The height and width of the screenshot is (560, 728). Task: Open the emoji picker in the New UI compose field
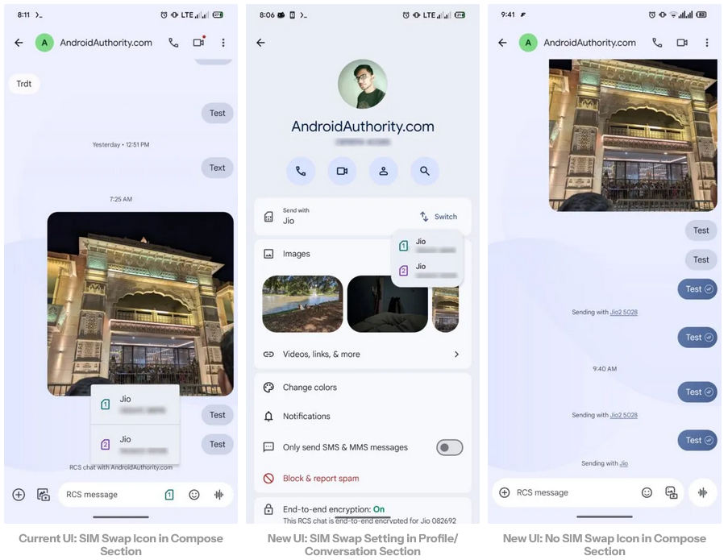647,492
